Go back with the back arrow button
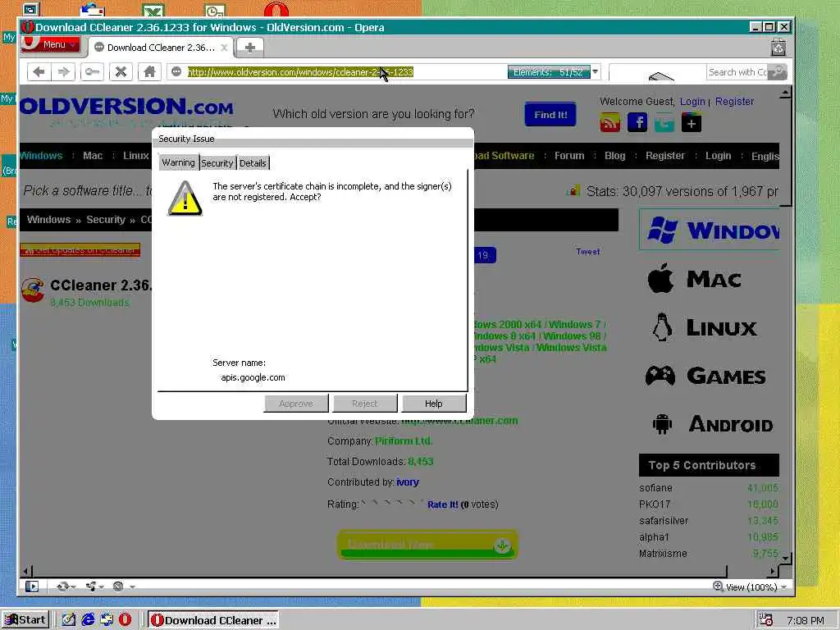The height and width of the screenshot is (630, 840). pos(39,72)
